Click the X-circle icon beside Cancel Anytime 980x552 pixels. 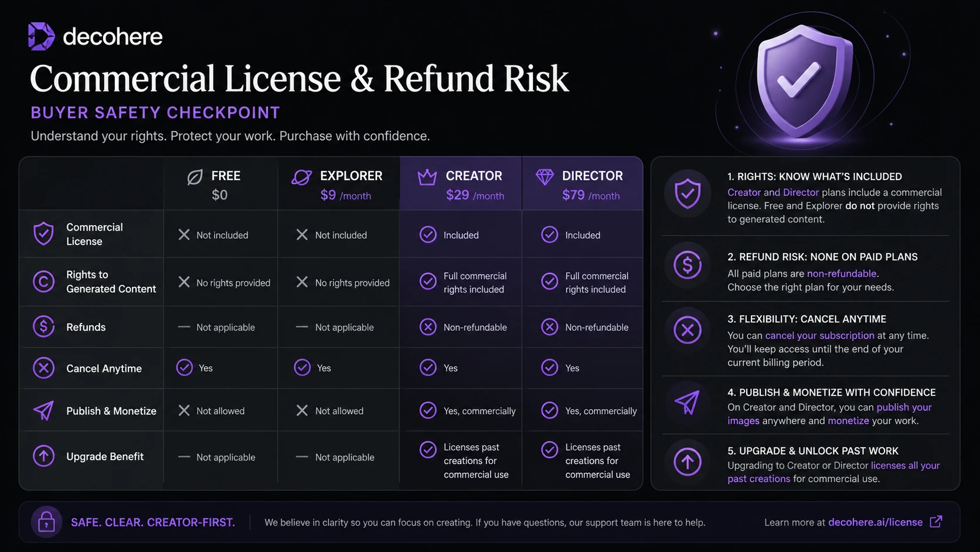click(x=44, y=368)
